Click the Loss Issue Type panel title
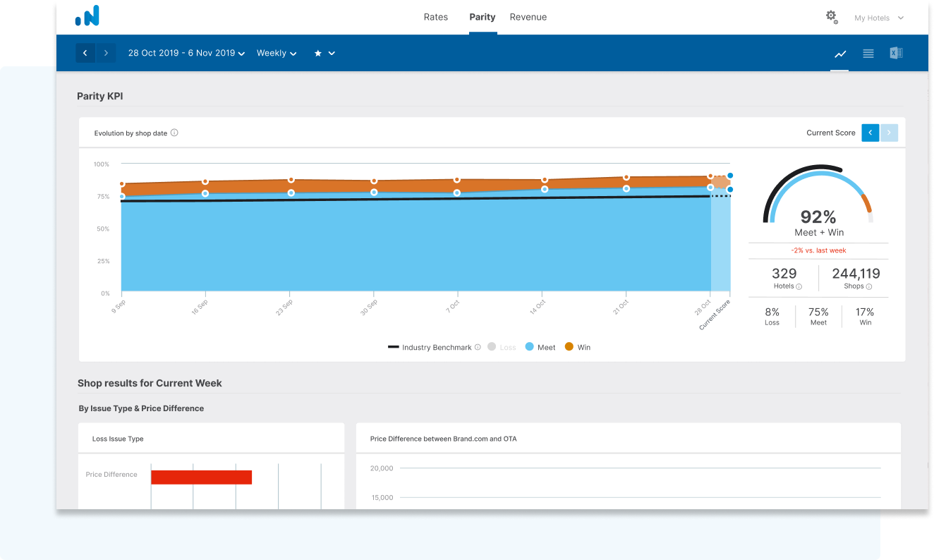 (118, 439)
